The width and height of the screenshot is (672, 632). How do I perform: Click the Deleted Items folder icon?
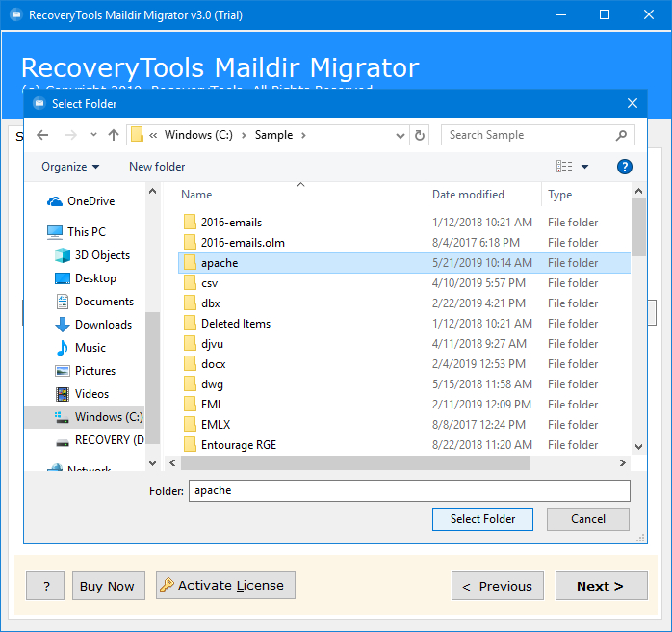point(190,324)
